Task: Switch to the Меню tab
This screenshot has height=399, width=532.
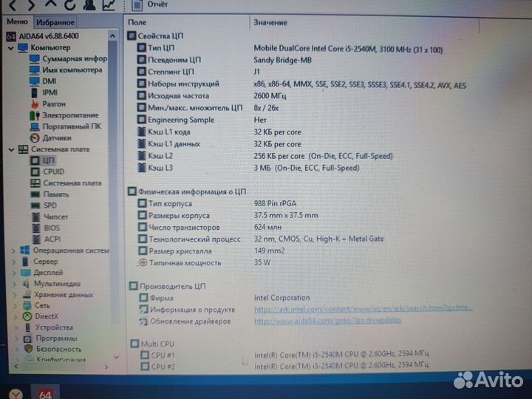Action: (17, 21)
